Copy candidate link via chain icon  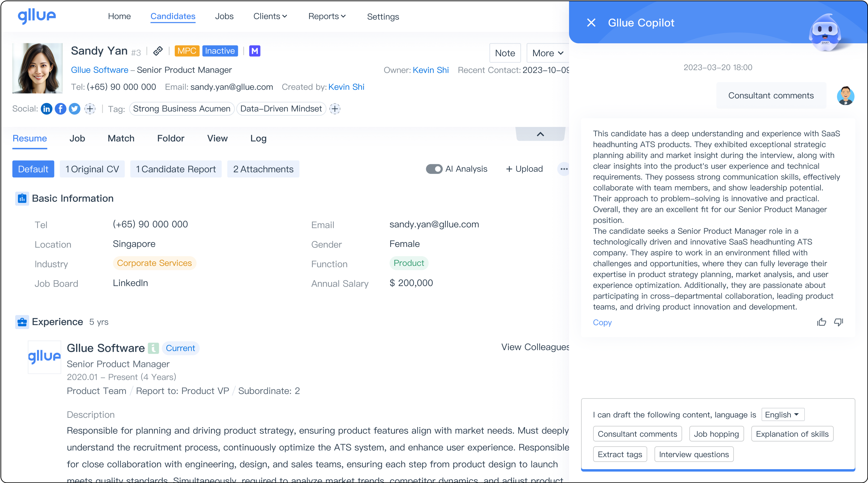pos(158,51)
